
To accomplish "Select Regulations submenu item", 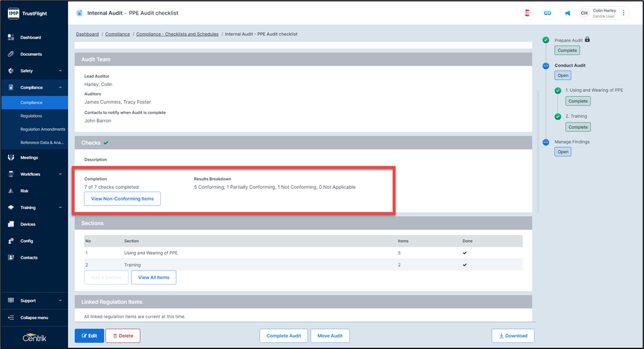I will coord(31,116).
